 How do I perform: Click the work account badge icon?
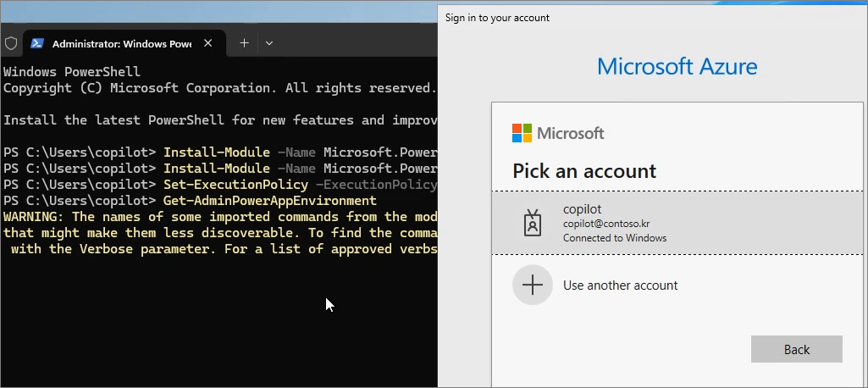tap(533, 223)
